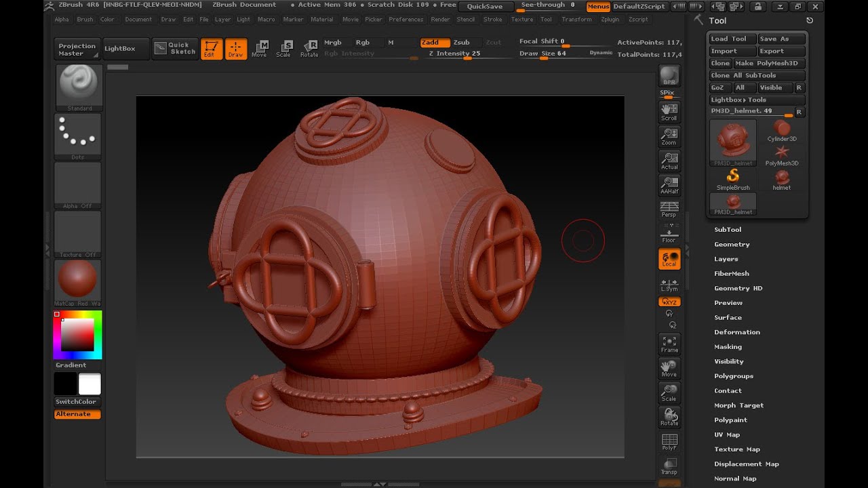Click the right-shelf Scale view icon
Screen dimensions: 868x488
669,392
